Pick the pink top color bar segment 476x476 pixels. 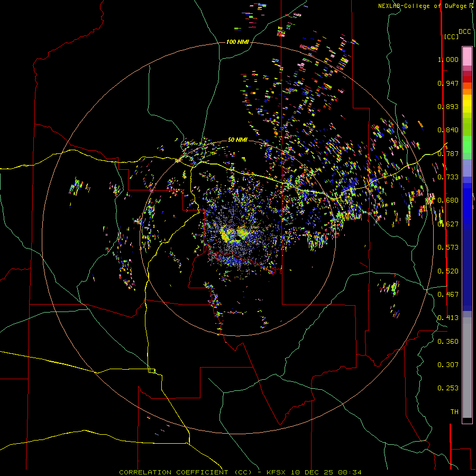(x=467, y=57)
